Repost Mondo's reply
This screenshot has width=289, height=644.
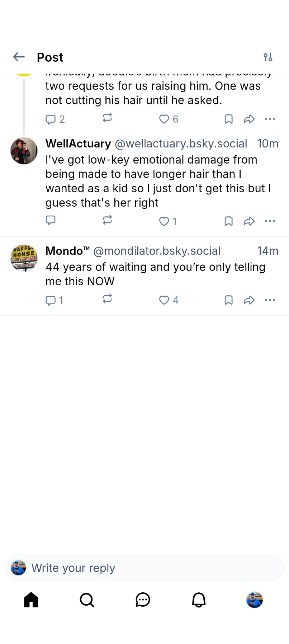click(x=107, y=299)
